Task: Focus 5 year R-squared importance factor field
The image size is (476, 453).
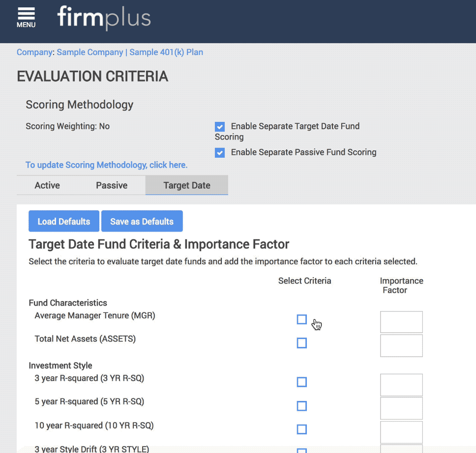Action: click(x=401, y=408)
